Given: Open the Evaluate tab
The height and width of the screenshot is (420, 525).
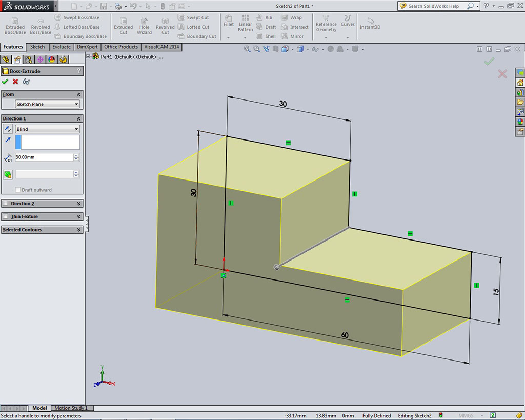Looking at the screenshot, I should coord(62,47).
